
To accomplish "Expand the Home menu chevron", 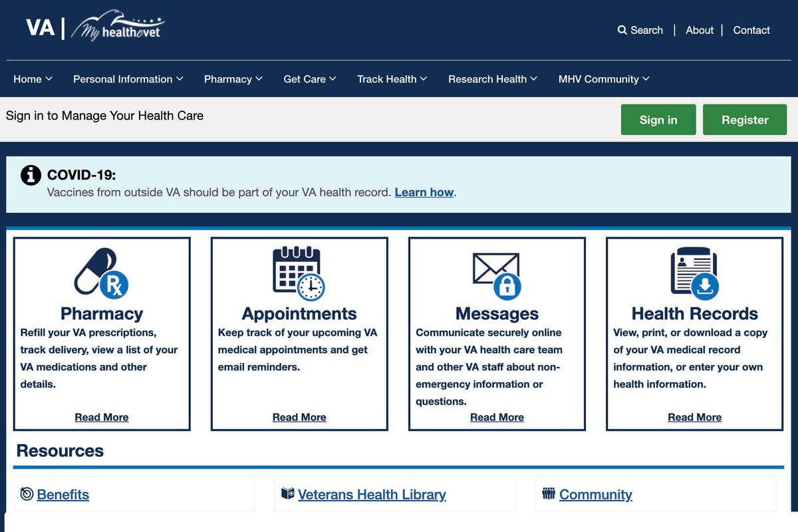I will pos(49,79).
